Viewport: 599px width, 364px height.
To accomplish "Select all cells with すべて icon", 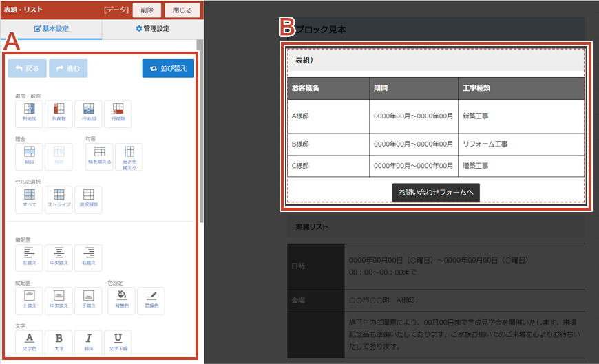I will click(x=29, y=198).
